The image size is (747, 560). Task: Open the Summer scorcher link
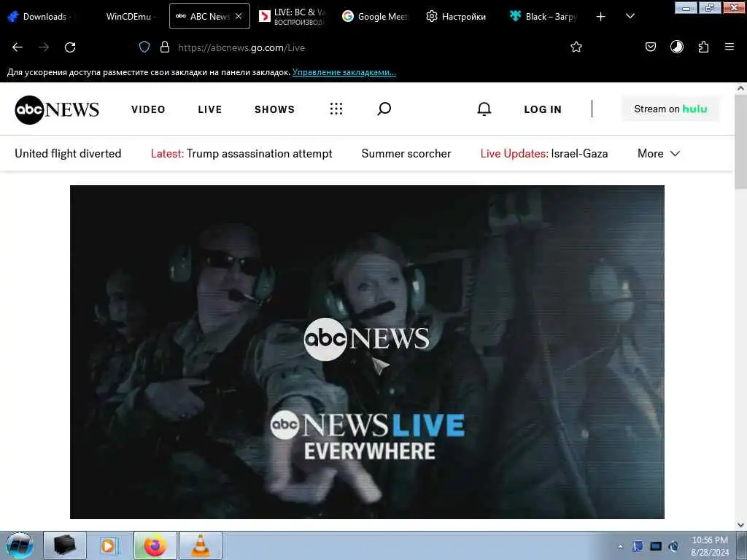406,153
